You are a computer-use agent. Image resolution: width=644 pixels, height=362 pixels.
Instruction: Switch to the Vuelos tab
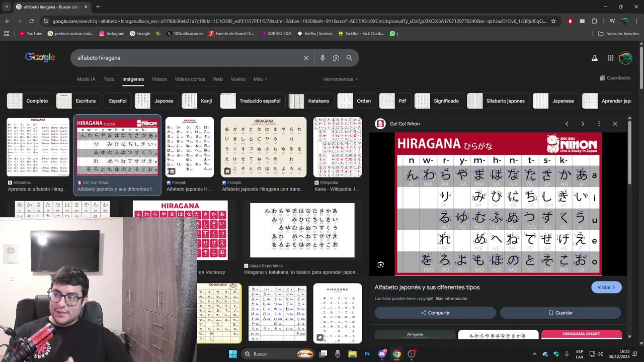238,79
